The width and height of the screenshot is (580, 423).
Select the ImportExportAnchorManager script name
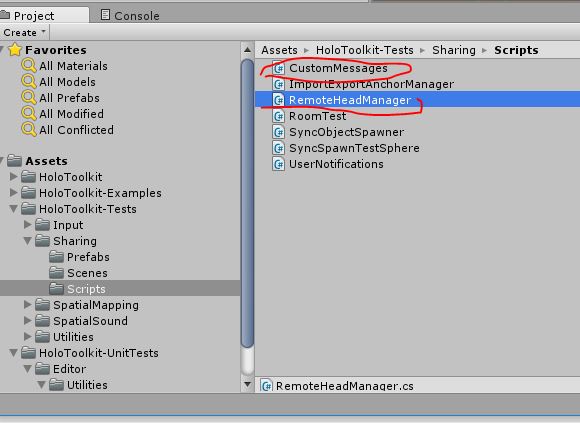coord(371,84)
